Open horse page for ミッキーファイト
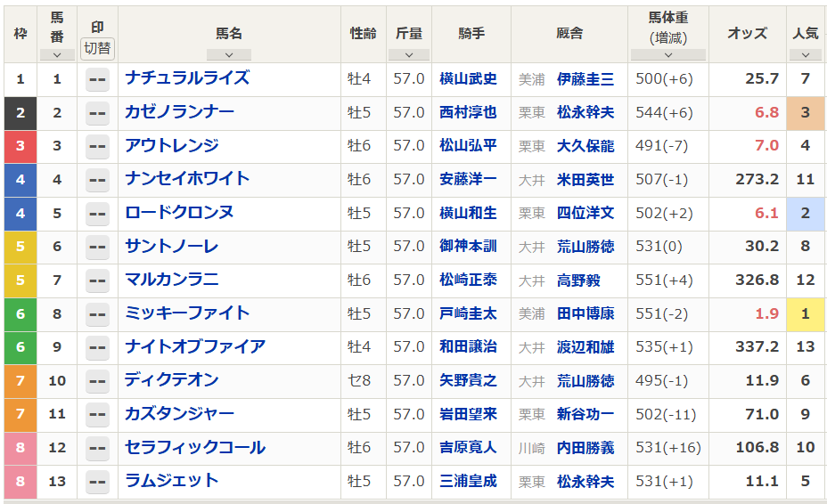The height and width of the screenshot is (504, 827). [x=187, y=313]
